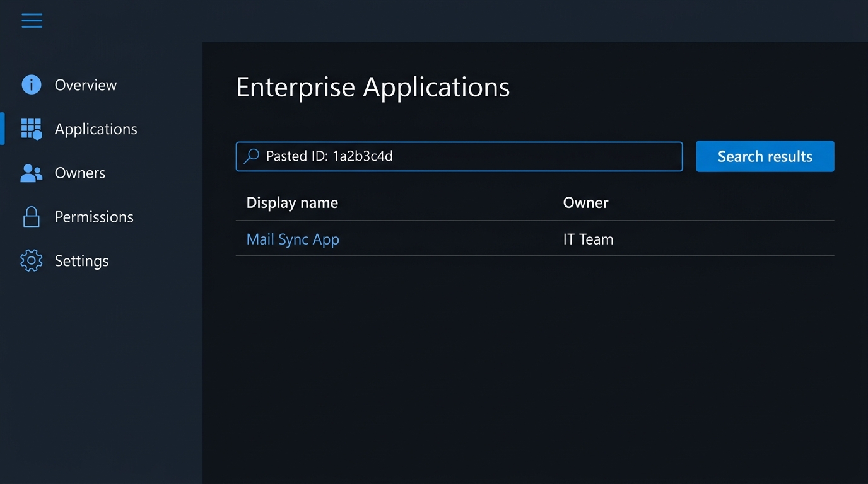Click the Overview info icon
Screen dimensions: 868x484
click(x=32, y=84)
